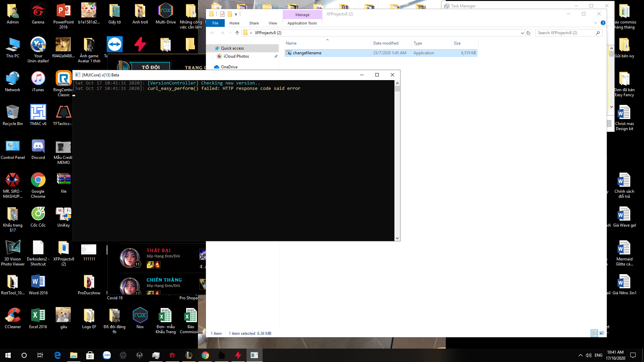
Task: Open the iTunes desktop icon
Action: pyautogui.click(x=38, y=81)
